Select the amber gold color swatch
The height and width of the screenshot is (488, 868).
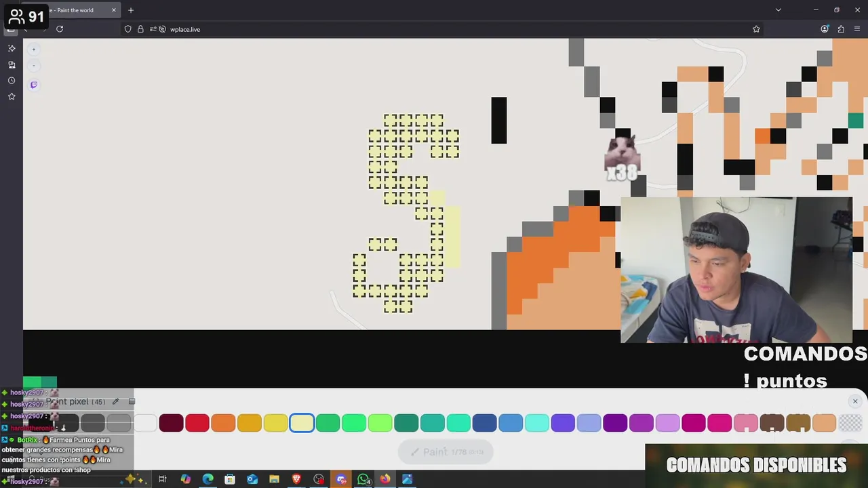pos(250,423)
